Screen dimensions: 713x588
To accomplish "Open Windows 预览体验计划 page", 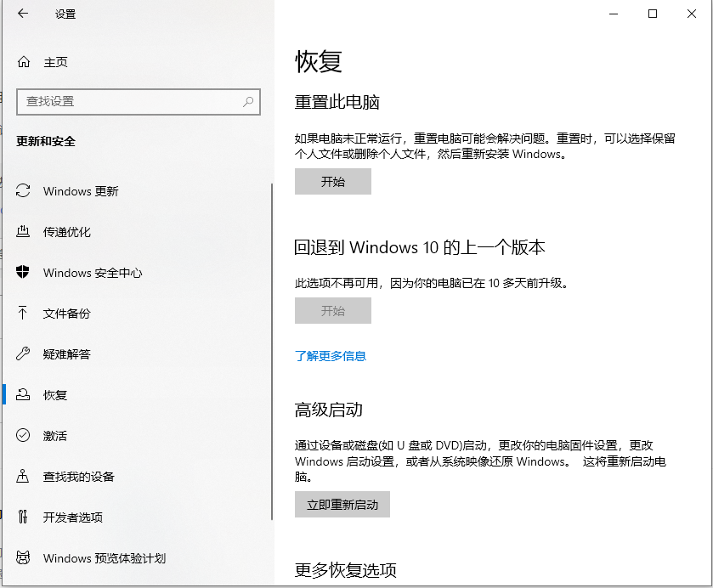I will click(105, 558).
